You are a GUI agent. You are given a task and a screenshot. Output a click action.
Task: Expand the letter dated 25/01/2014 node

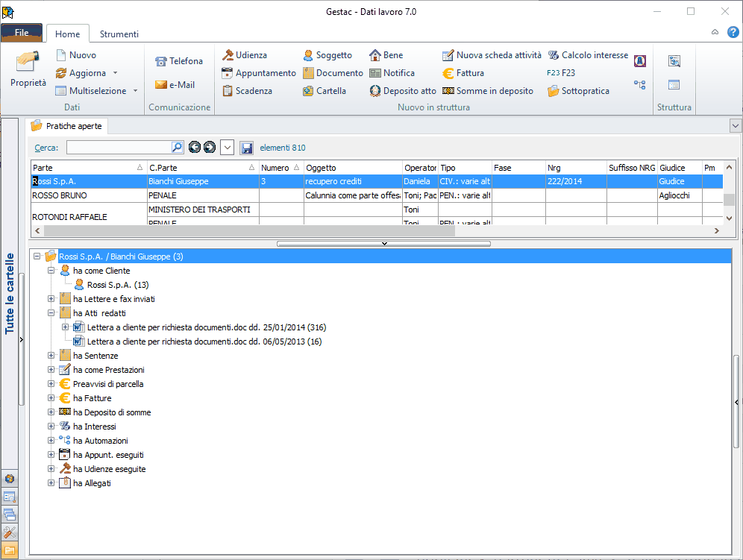point(66,327)
